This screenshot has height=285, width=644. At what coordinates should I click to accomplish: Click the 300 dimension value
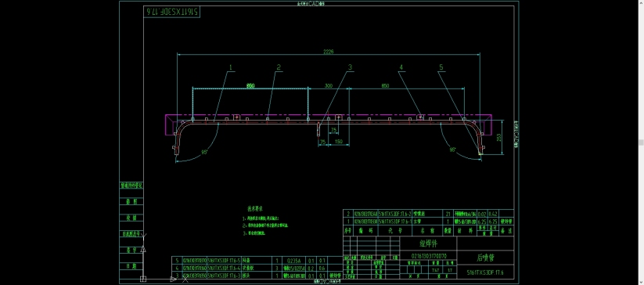click(329, 86)
